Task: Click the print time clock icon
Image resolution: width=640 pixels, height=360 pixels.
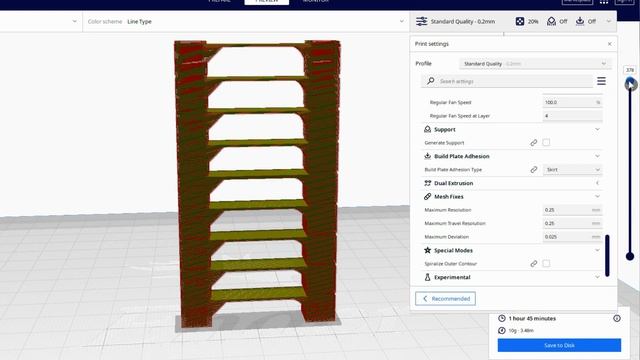Action: [502, 318]
